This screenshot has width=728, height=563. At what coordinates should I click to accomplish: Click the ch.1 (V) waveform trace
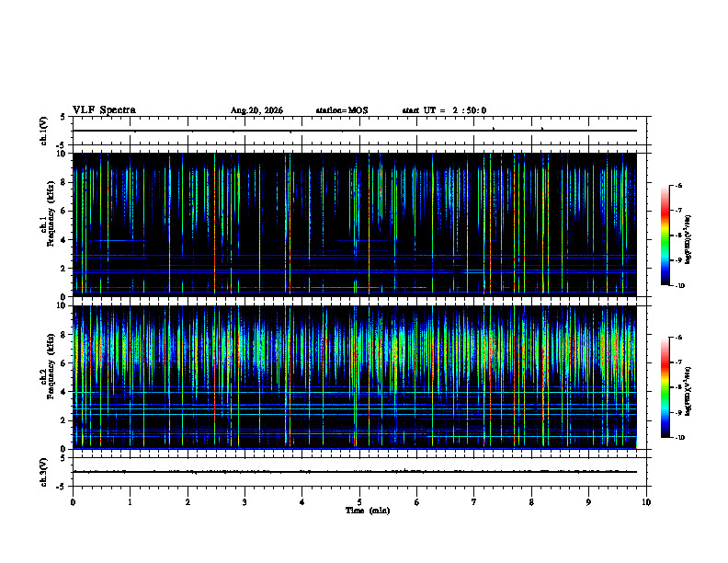point(355,131)
